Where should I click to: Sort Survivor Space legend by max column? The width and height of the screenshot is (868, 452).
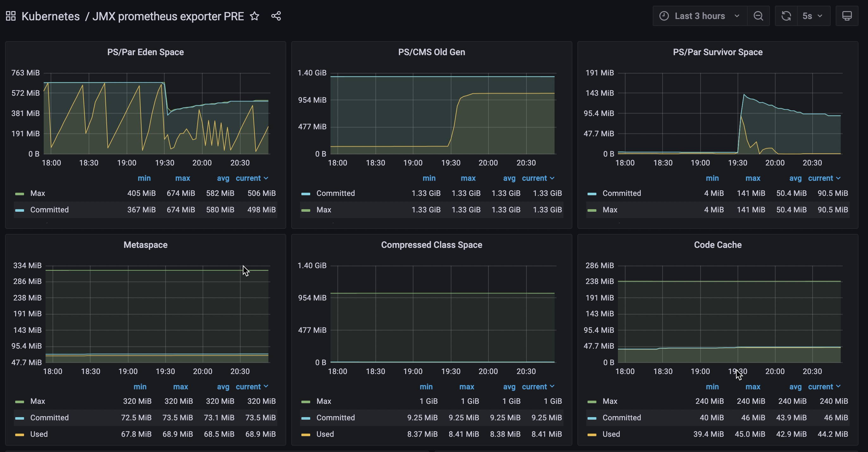click(x=752, y=178)
